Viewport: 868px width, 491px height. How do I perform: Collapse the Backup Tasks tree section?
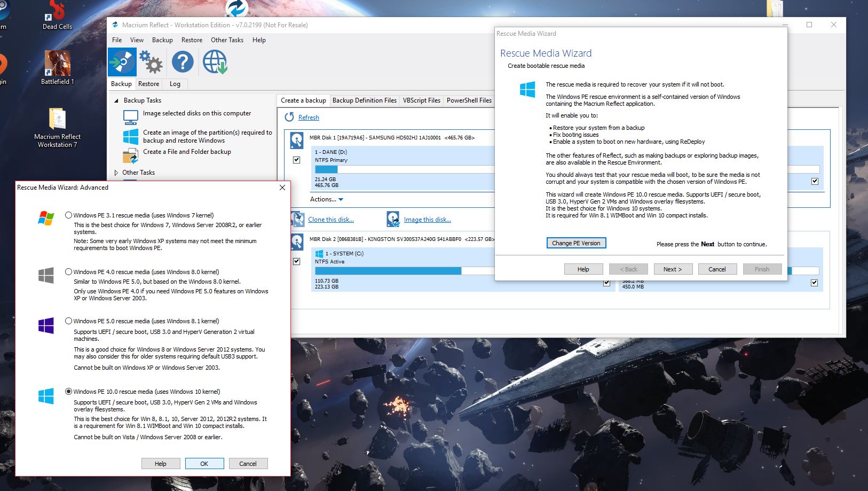click(x=116, y=100)
